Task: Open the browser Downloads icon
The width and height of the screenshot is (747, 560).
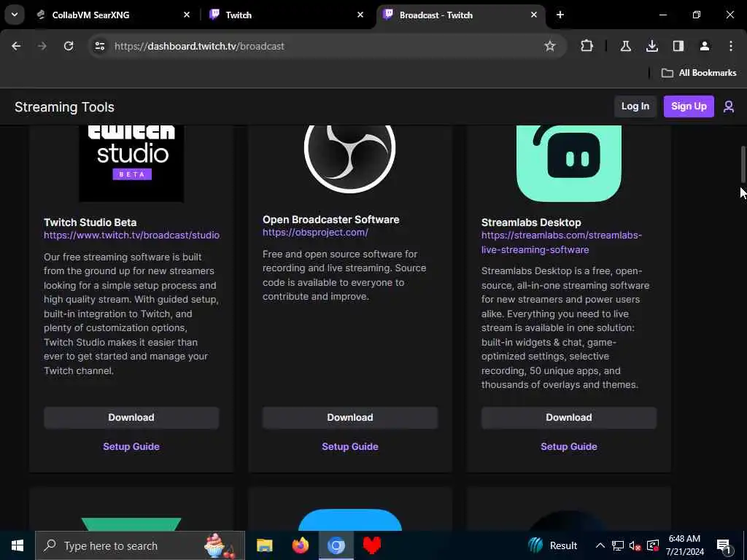Action: pyautogui.click(x=651, y=46)
